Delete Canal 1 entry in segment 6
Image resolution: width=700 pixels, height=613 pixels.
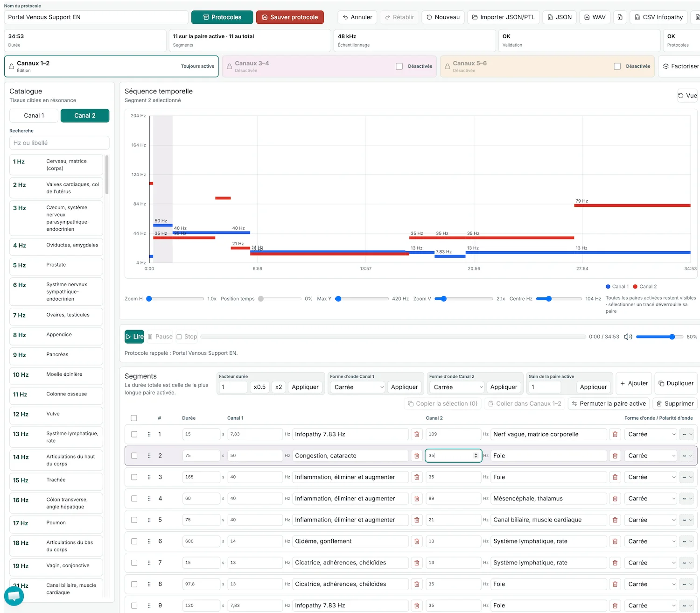417,541
